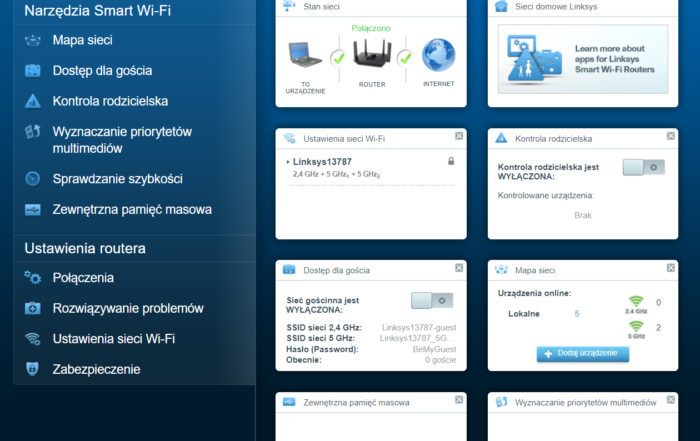Click the router image in Stan sieci
This screenshot has width=700, height=441.
point(372,53)
